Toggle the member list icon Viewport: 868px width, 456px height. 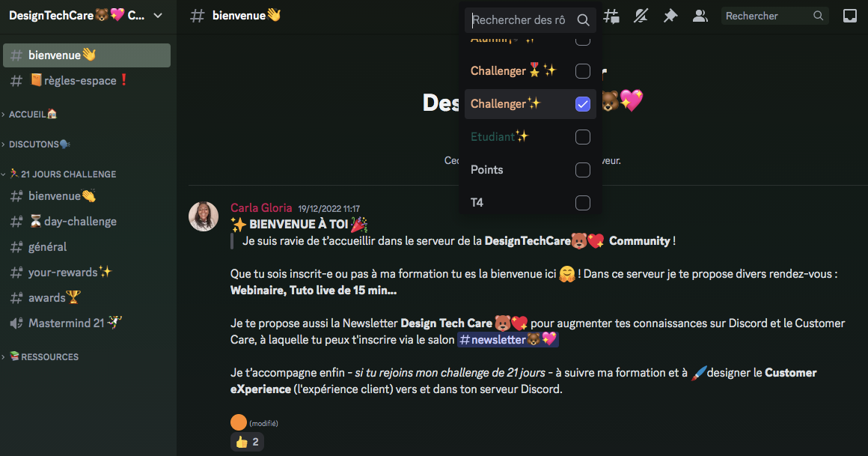[700, 16]
